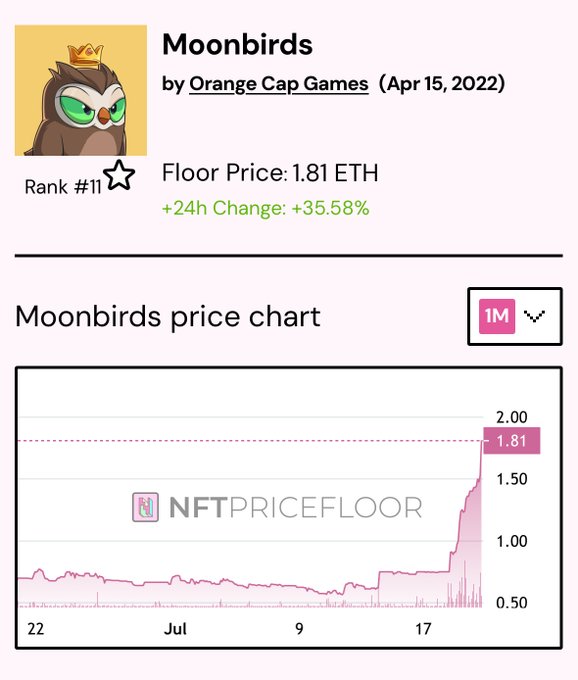Click the Rank #11 label
Viewport: 578px width, 680px height.
tap(63, 187)
